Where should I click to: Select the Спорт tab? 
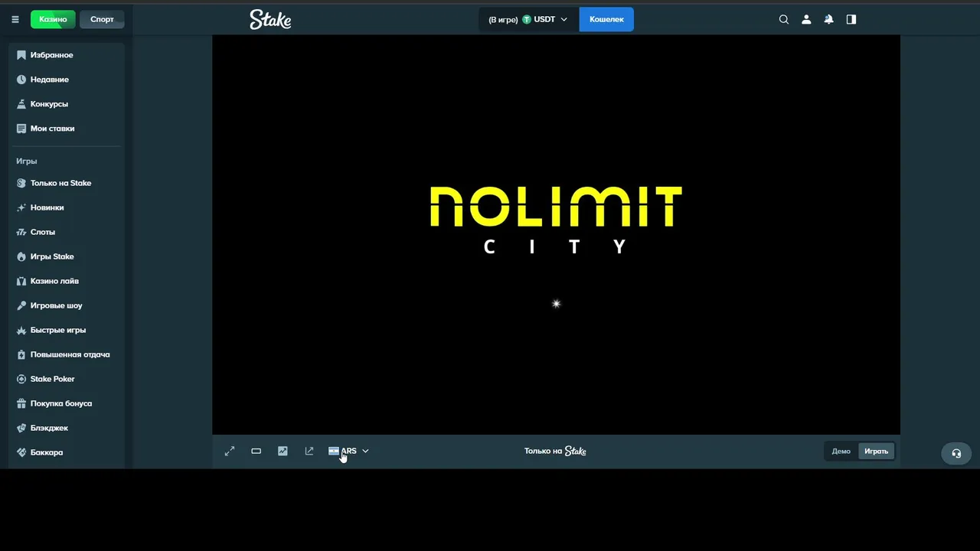[x=102, y=20]
